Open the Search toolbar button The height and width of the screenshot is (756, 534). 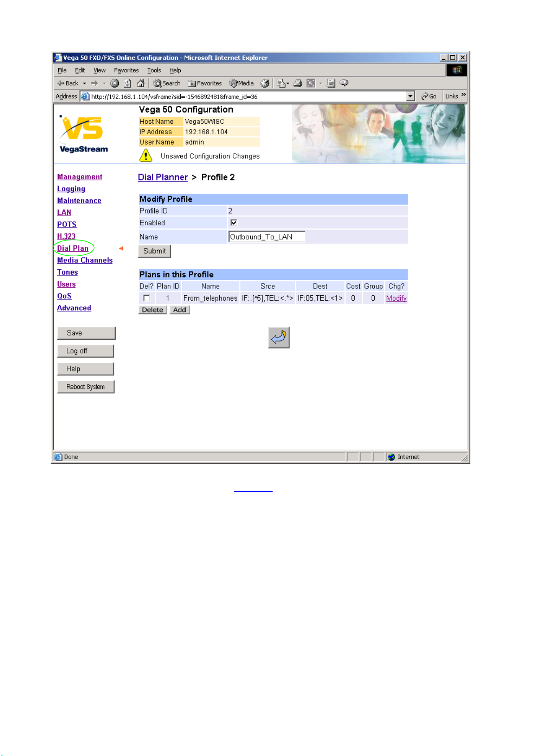click(x=167, y=83)
